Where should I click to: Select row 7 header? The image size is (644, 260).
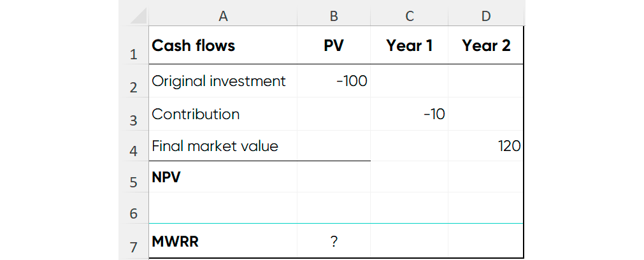134,241
